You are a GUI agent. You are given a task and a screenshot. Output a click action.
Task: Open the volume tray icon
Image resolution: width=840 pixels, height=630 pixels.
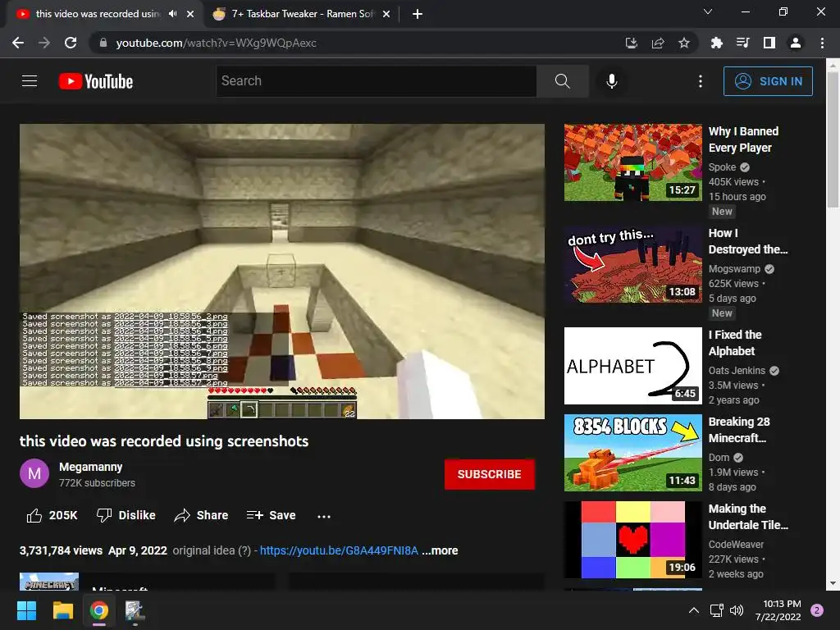tap(737, 610)
